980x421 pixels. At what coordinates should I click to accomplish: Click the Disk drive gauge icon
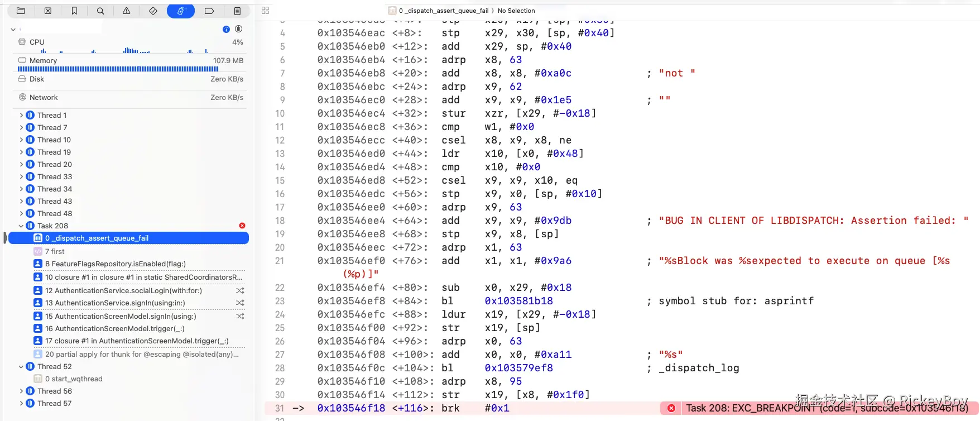tap(22, 79)
